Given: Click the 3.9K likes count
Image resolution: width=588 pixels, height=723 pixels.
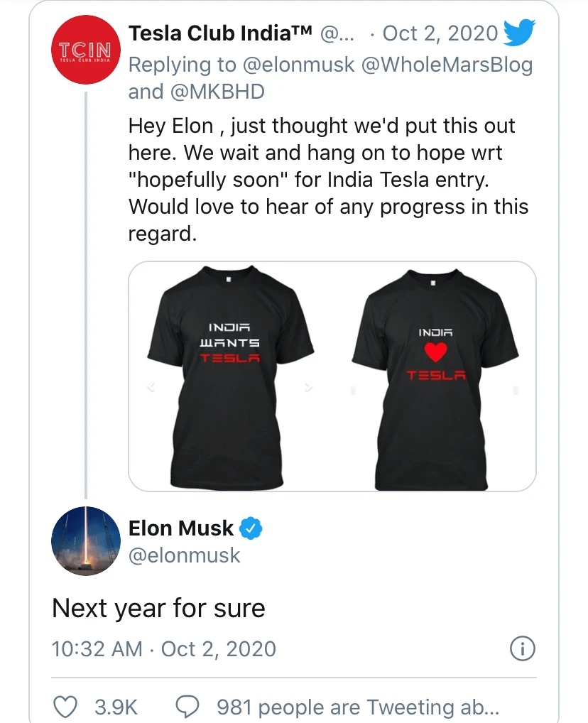Looking at the screenshot, I should click(x=116, y=707).
